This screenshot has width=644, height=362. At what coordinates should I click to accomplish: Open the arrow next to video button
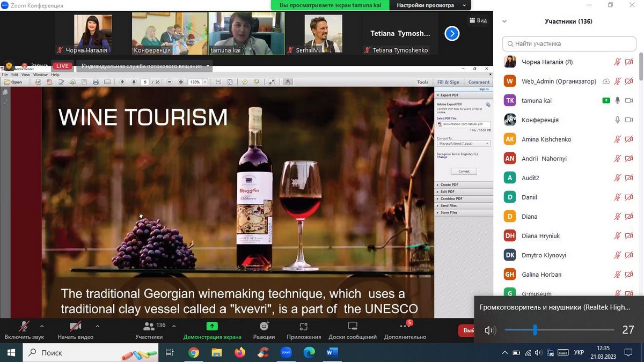(x=97, y=326)
